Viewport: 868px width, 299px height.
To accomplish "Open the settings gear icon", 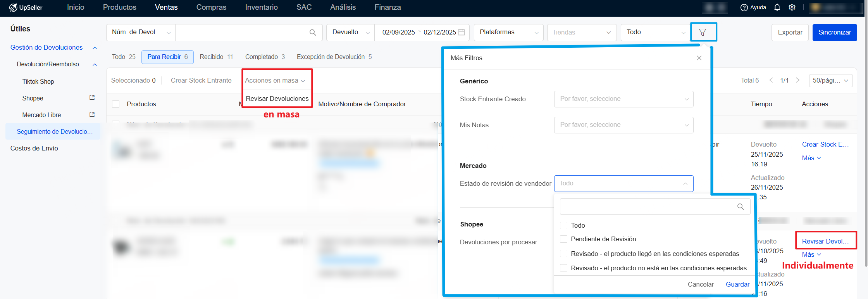I will 792,7.
